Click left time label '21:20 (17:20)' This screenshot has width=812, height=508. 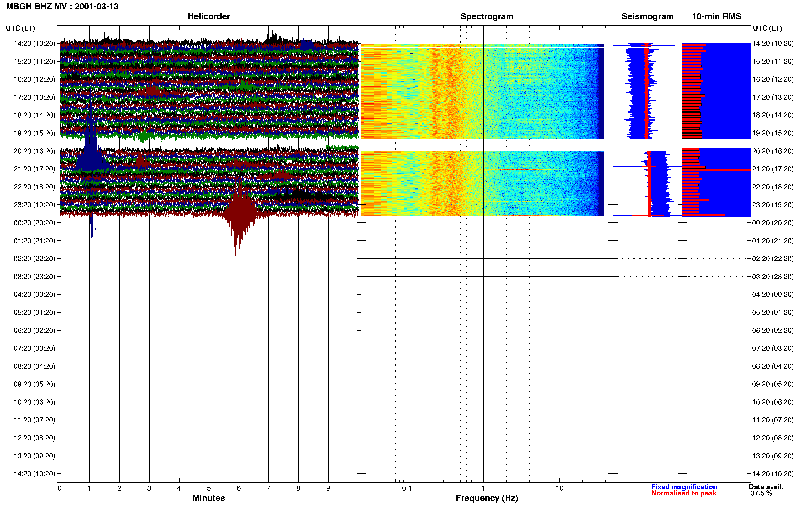34,169
